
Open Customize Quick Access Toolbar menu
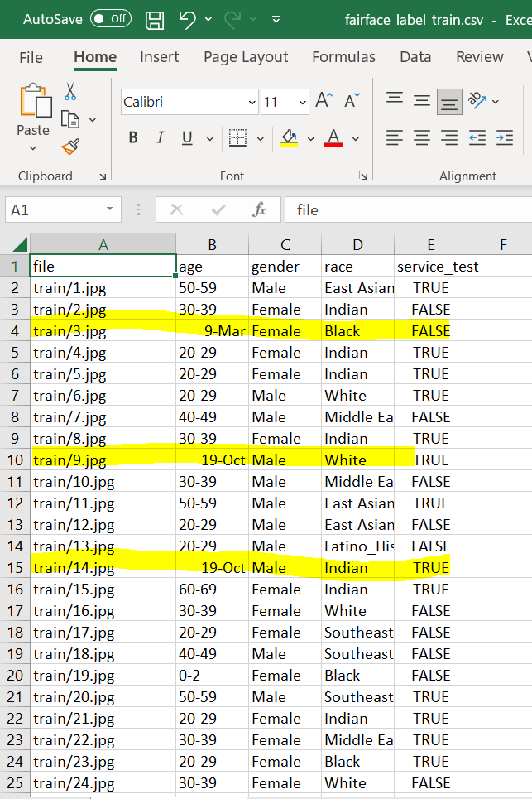pyautogui.click(x=276, y=19)
